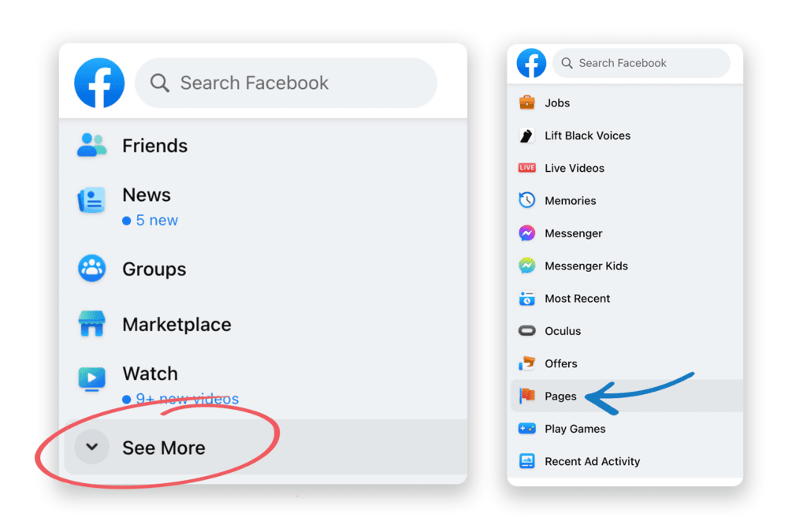Open the News menu entry

[x=146, y=195]
